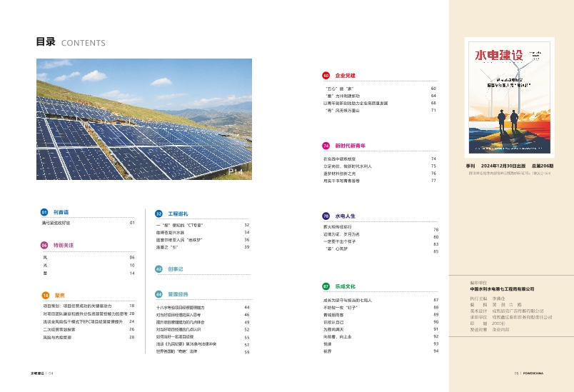Viewport: 574px width, 392px height.
Task: Click page number 39 in the 工程巡礼 list
Action: 247,247
